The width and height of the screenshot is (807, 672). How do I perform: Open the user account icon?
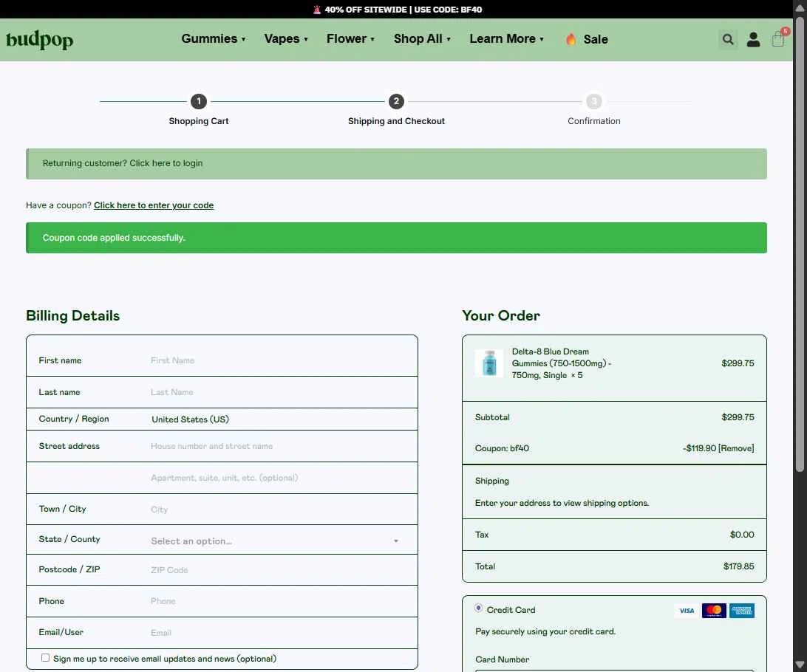click(753, 39)
